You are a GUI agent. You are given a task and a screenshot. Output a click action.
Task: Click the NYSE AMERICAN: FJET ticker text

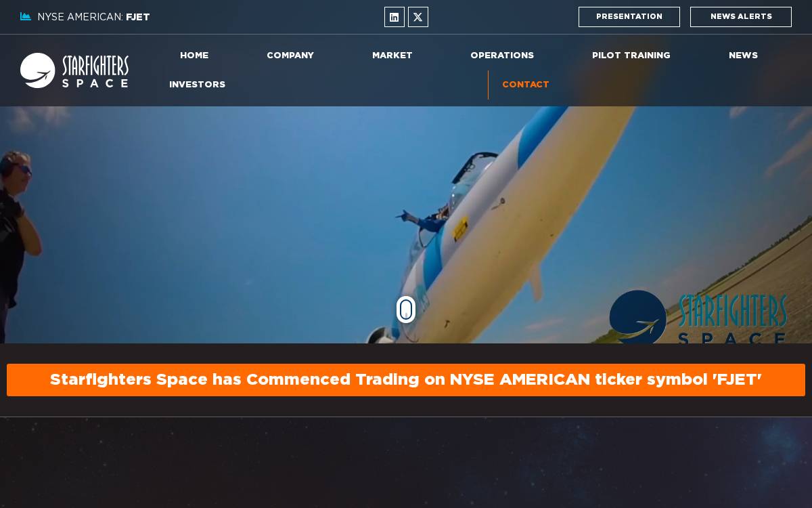(93, 17)
